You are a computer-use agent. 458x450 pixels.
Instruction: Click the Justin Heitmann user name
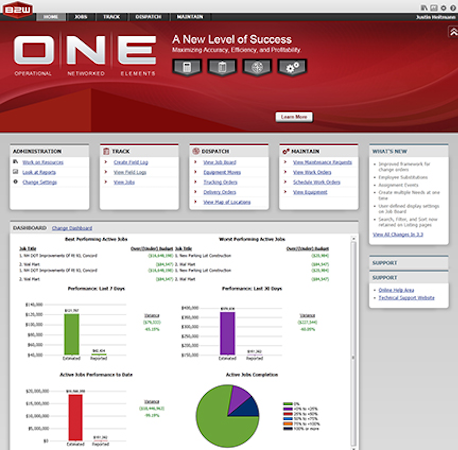pos(436,17)
